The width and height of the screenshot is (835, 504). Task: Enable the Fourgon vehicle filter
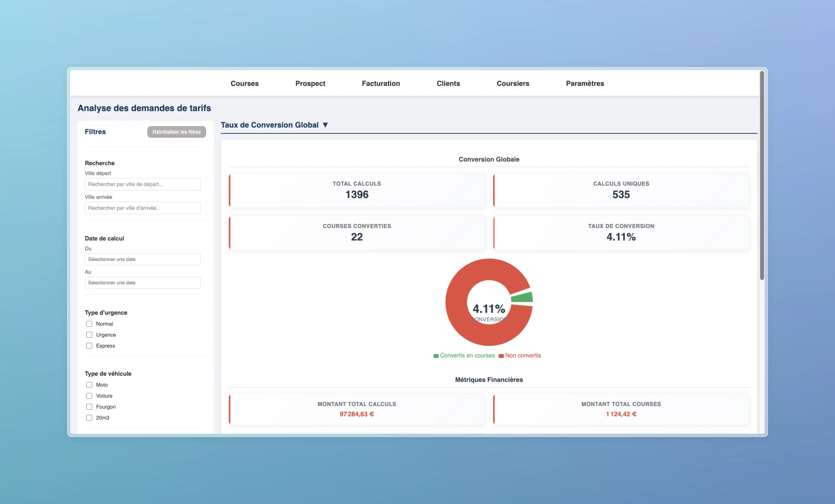click(x=89, y=406)
